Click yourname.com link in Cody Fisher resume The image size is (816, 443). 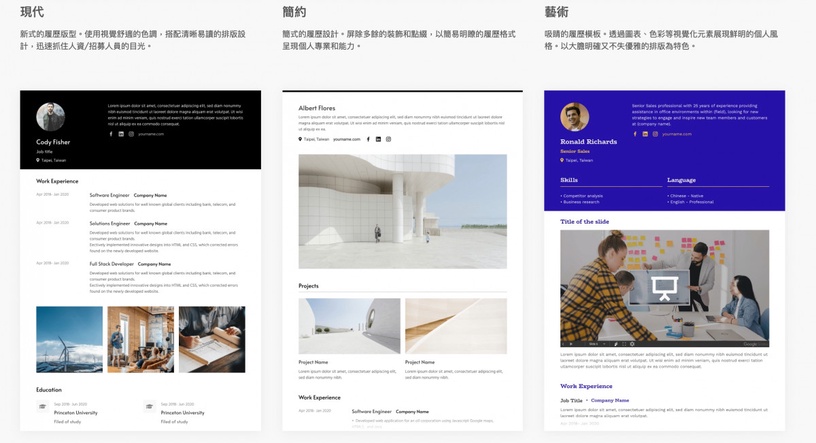[x=151, y=134]
